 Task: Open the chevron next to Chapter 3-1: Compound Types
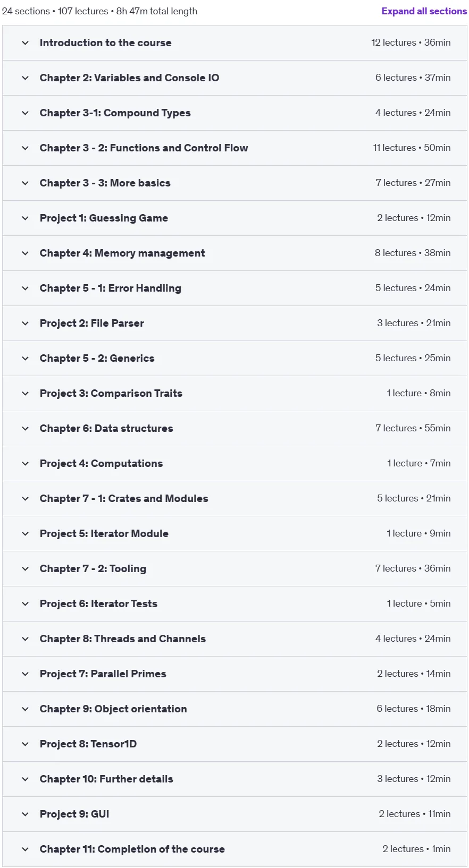pos(25,113)
